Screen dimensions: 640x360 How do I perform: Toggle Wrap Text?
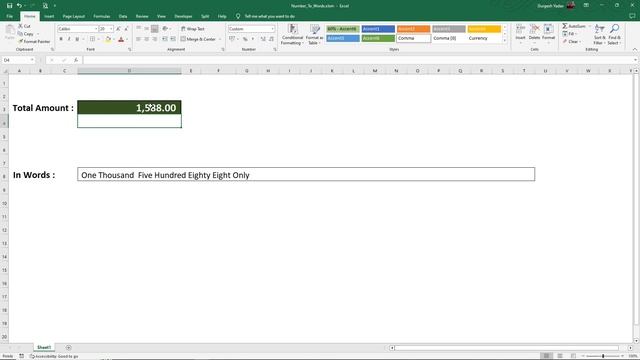(193, 29)
